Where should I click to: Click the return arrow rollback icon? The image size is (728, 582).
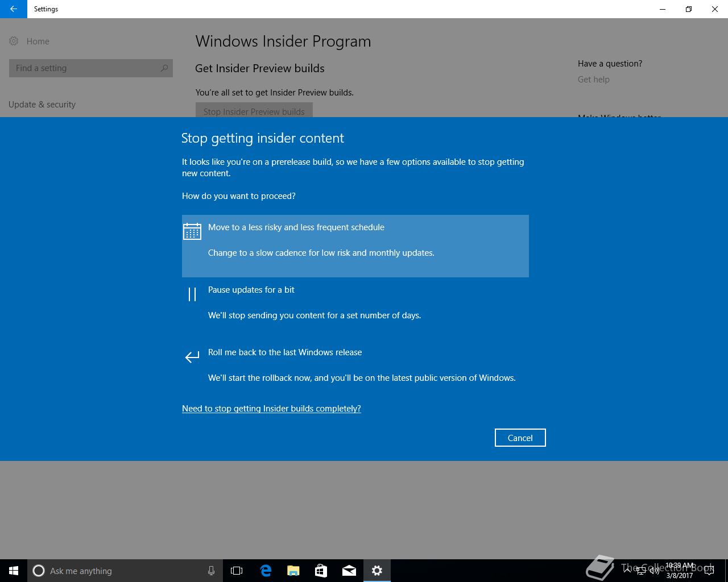[x=192, y=356]
